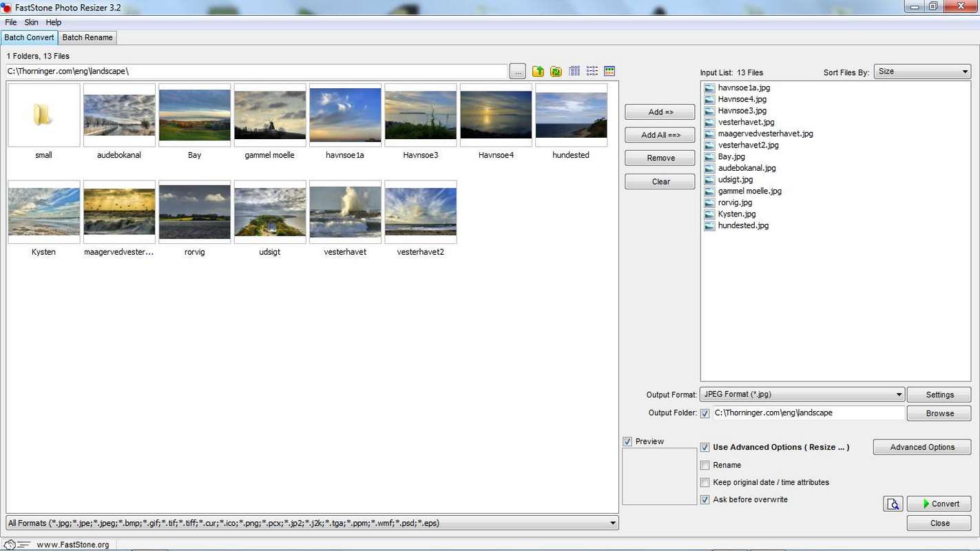The height and width of the screenshot is (551, 980).
Task: Switch to the Batch Rename tab
Action: (87, 37)
